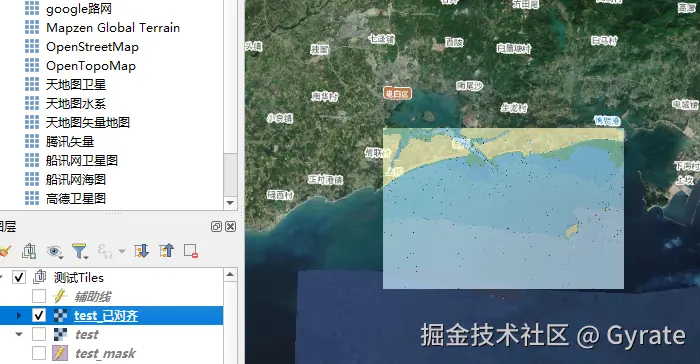700x364 pixels.
Task: Select the 船讯网卫星图 entry
Action: [x=82, y=160]
